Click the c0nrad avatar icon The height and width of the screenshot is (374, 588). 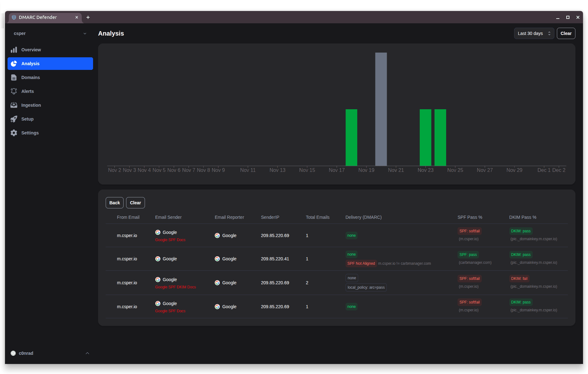(13, 353)
